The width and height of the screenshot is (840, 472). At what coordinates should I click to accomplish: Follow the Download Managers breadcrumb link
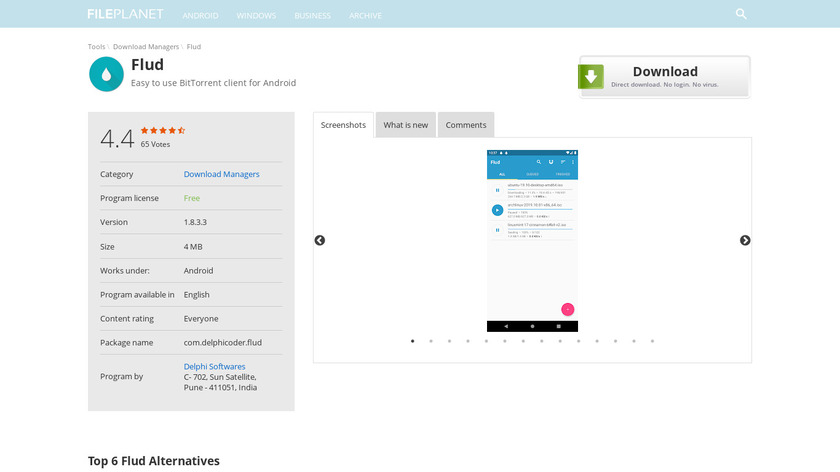coord(146,47)
